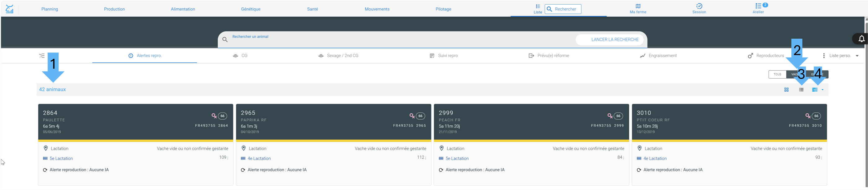Screen dimensions: 868x190
Task: Open Ma ferme from the top bar
Action: point(638,9)
